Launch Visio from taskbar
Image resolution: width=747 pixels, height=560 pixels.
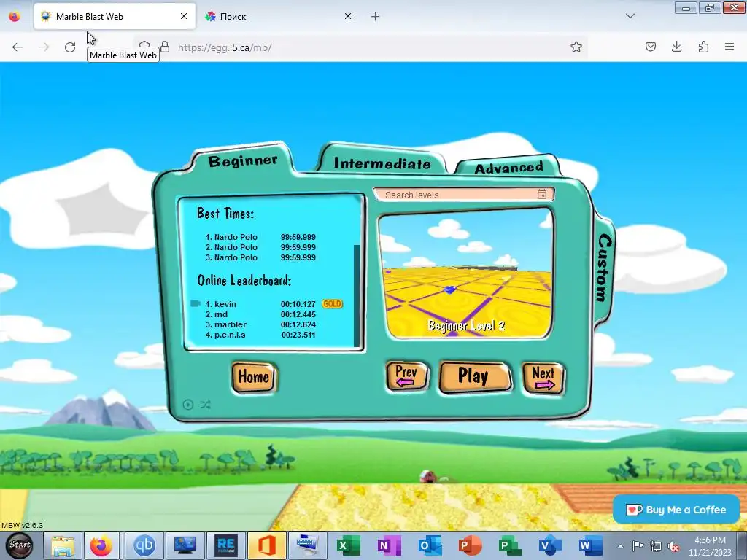coord(550,545)
